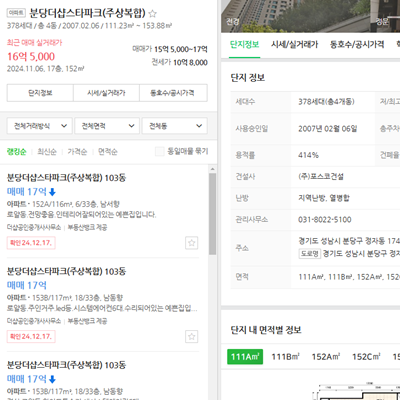
Task: Click the office phone number 031-8022-5100
Action: point(325,220)
